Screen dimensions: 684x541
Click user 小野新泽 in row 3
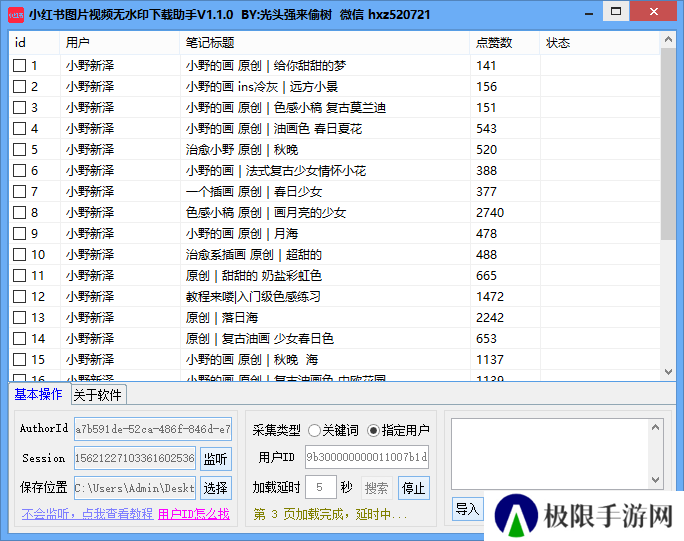point(90,108)
